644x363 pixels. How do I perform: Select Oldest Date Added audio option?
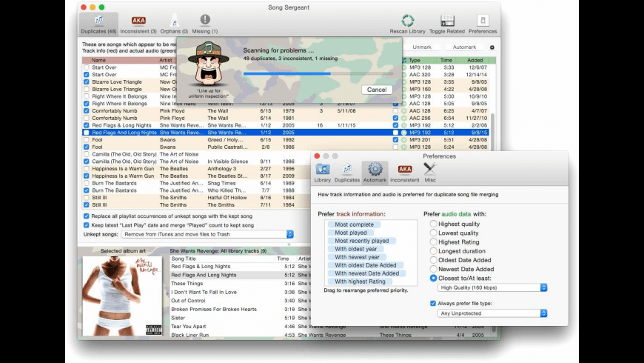click(x=433, y=260)
